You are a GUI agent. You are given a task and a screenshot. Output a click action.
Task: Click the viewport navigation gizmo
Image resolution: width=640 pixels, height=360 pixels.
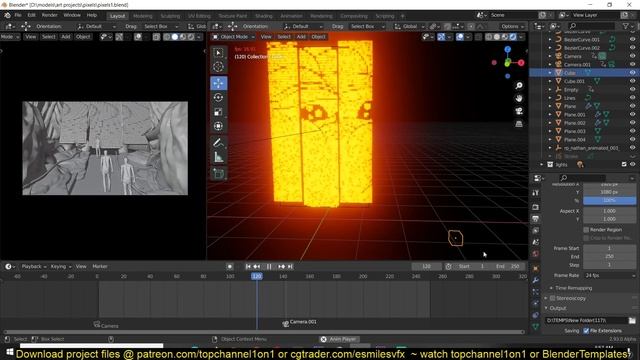[507, 62]
